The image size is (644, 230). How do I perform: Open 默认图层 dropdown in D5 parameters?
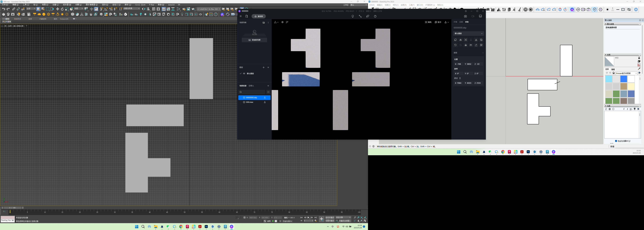tap(468, 33)
